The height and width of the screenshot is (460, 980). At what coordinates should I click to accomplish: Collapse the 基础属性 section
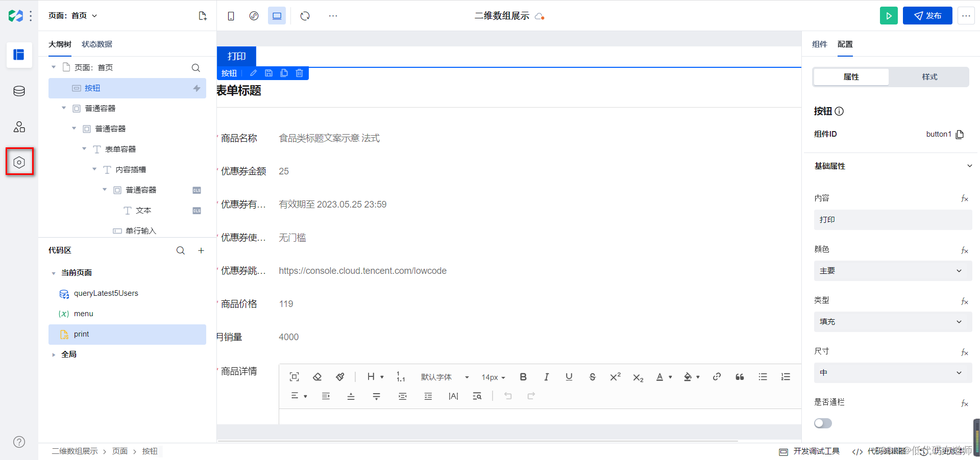click(x=969, y=166)
